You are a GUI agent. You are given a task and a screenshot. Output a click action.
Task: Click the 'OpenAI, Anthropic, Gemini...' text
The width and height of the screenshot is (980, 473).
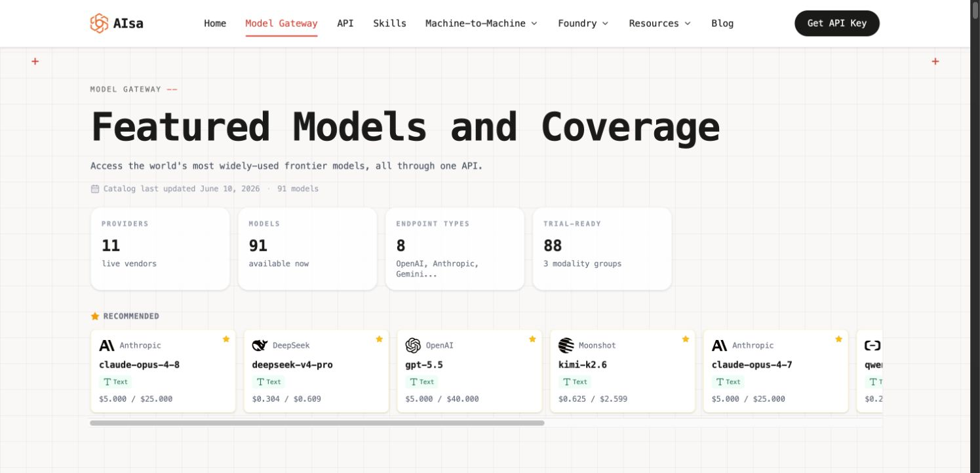437,269
